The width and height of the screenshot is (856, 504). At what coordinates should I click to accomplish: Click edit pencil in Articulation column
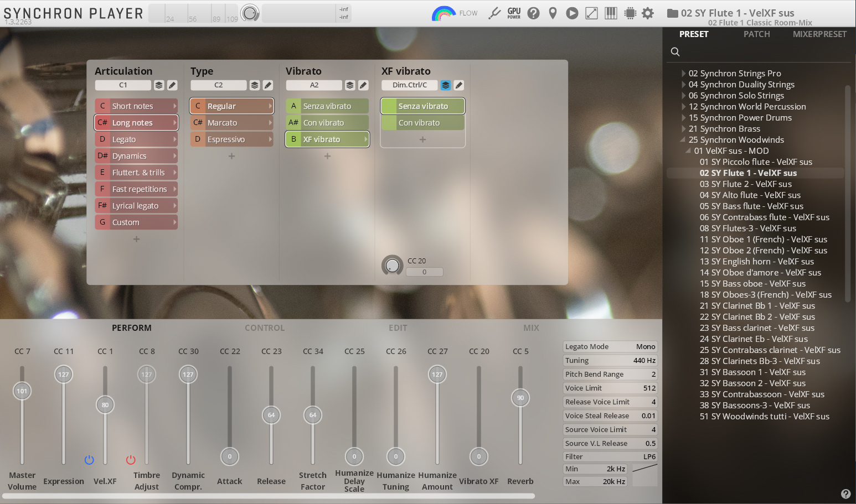point(172,85)
